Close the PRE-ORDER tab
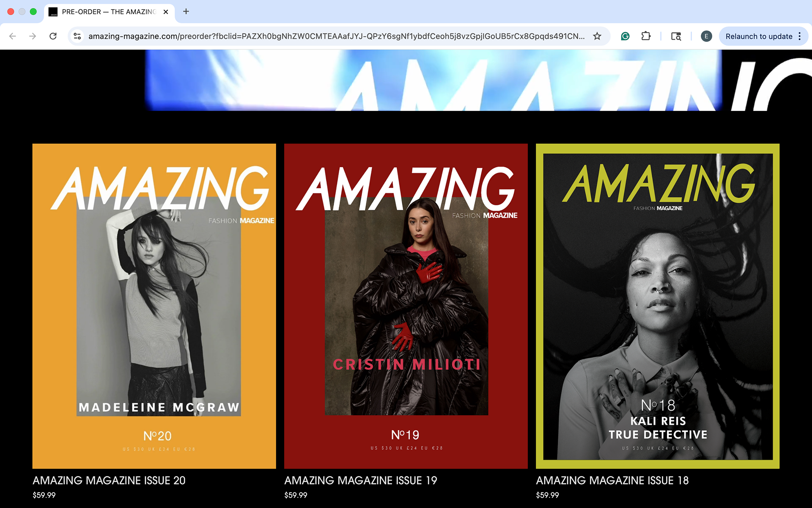Image resolution: width=812 pixels, height=508 pixels. tap(166, 12)
